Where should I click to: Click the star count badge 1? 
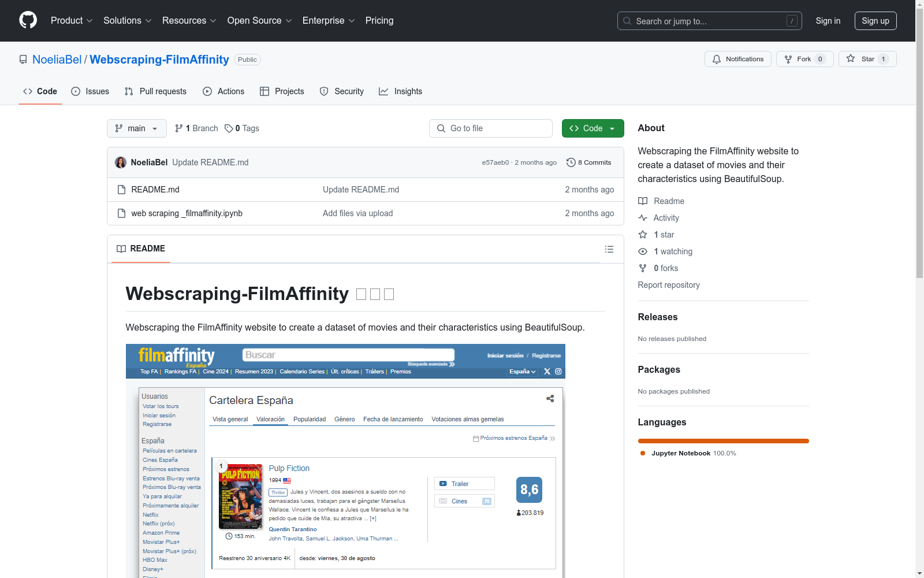883,59
